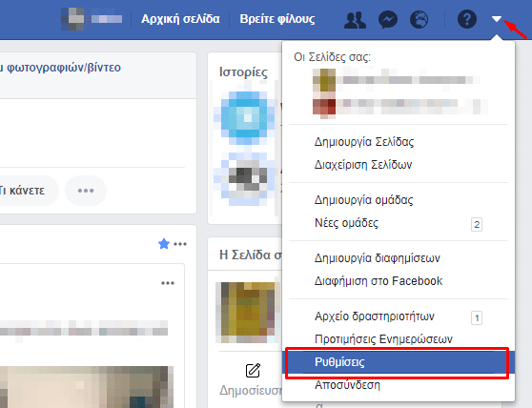
Task: Open the Messenger icon in top bar
Action: [388, 19]
